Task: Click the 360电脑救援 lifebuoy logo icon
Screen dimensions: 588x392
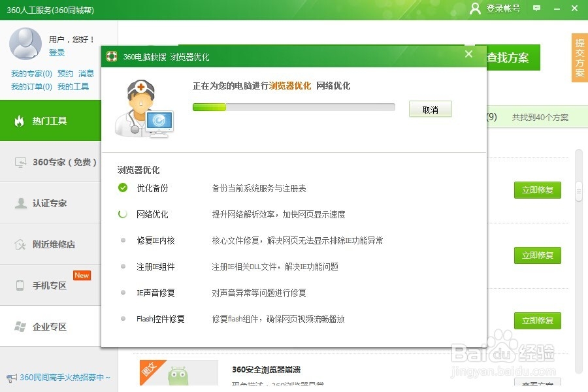Action: click(112, 56)
